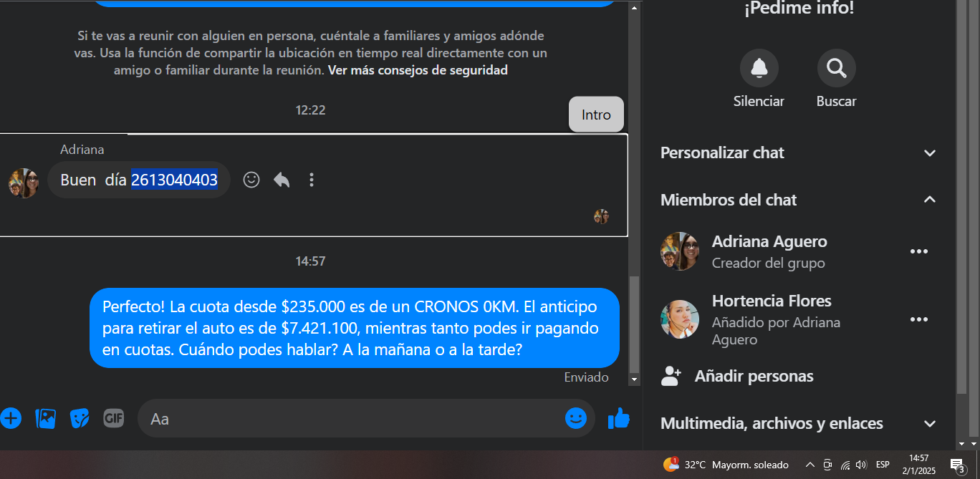Viewport: 980px width, 479px height.
Task: Mute the chat with Silenciar bell icon
Action: click(759, 68)
